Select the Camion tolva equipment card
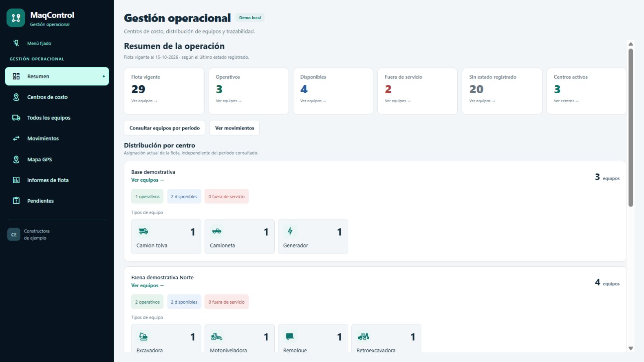This screenshot has height=362, width=644. (x=166, y=237)
